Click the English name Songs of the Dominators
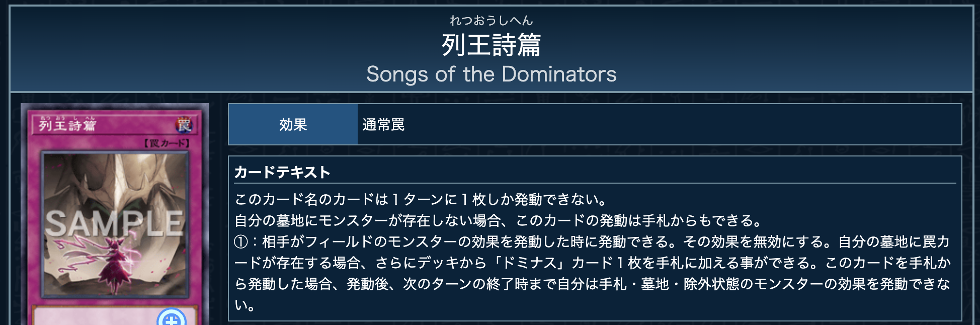The image size is (980, 325). pyautogui.click(x=491, y=74)
